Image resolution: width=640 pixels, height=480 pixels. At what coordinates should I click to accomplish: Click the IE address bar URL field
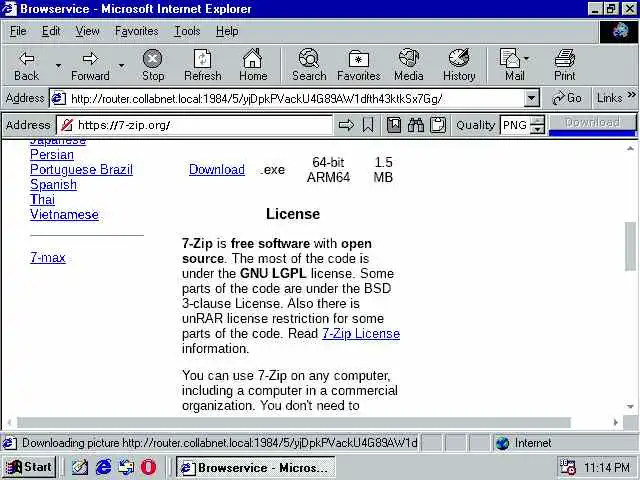(287, 98)
